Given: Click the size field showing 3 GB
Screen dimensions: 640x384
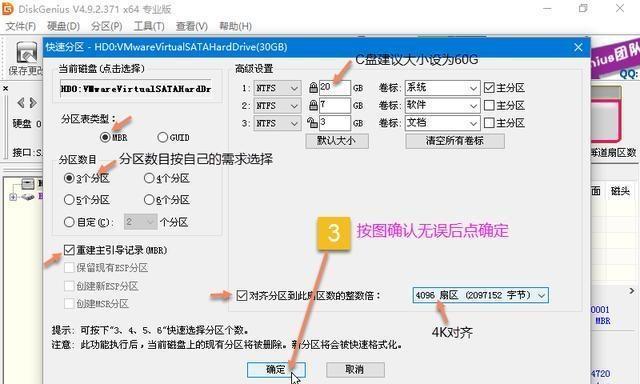Looking at the screenshot, I should point(334,123).
